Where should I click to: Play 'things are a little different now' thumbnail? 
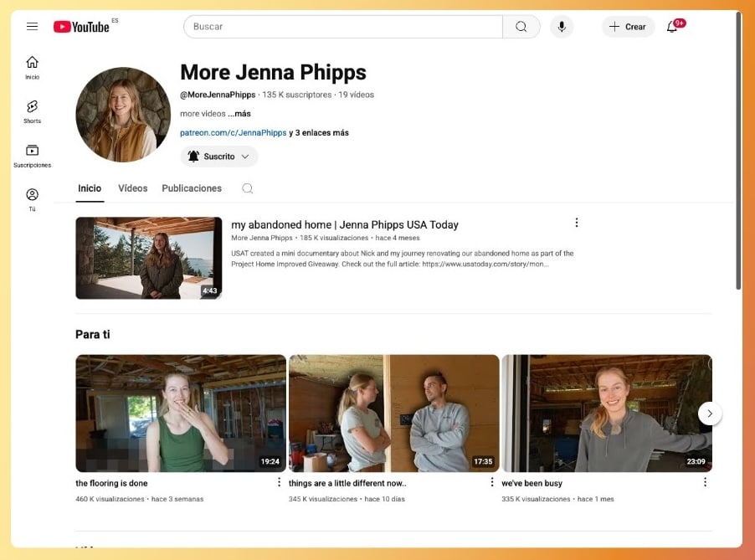(x=393, y=413)
